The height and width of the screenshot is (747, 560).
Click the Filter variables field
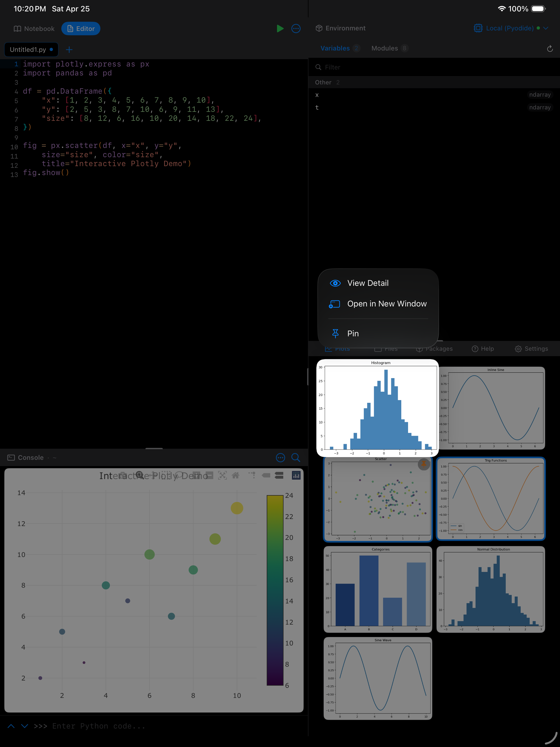click(434, 67)
